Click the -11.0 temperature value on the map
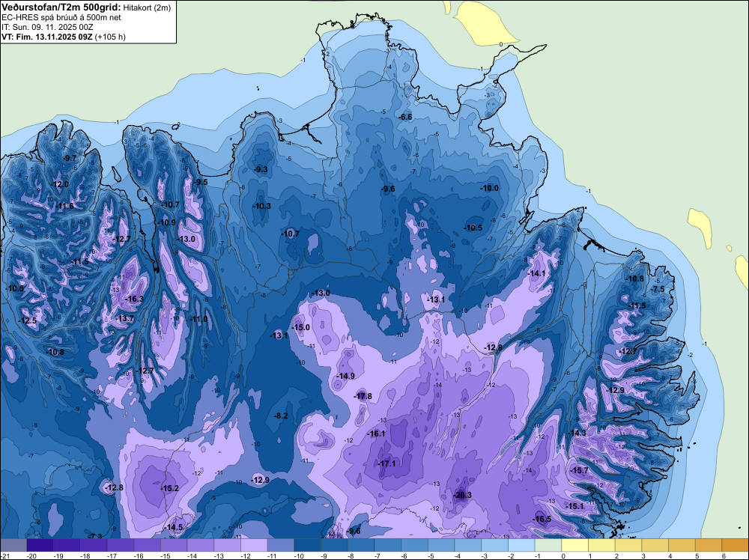Image resolution: width=749 pixels, height=560 pixels. pyautogui.click(x=198, y=320)
